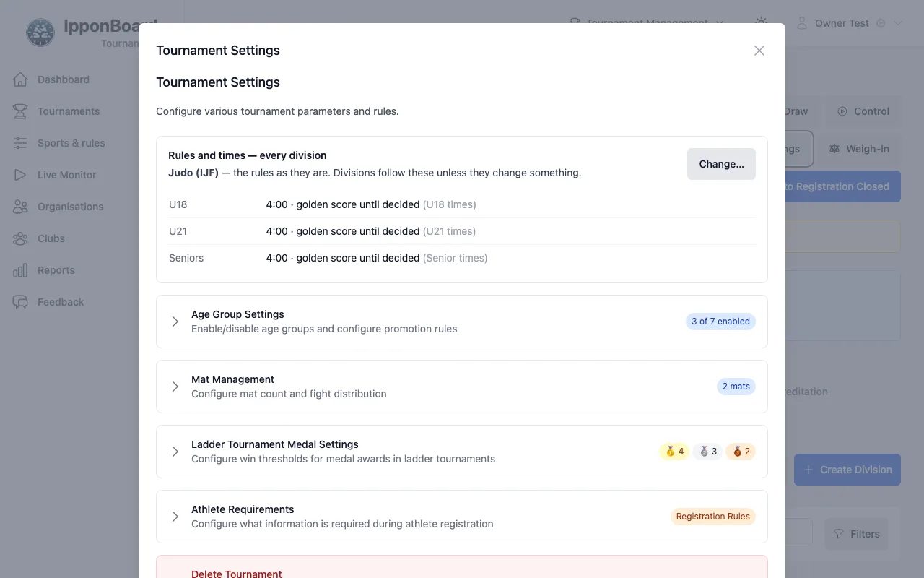Image resolution: width=924 pixels, height=578 pixels.
Task: Click the Live Monitor play icon
Action: coord(20,175)
